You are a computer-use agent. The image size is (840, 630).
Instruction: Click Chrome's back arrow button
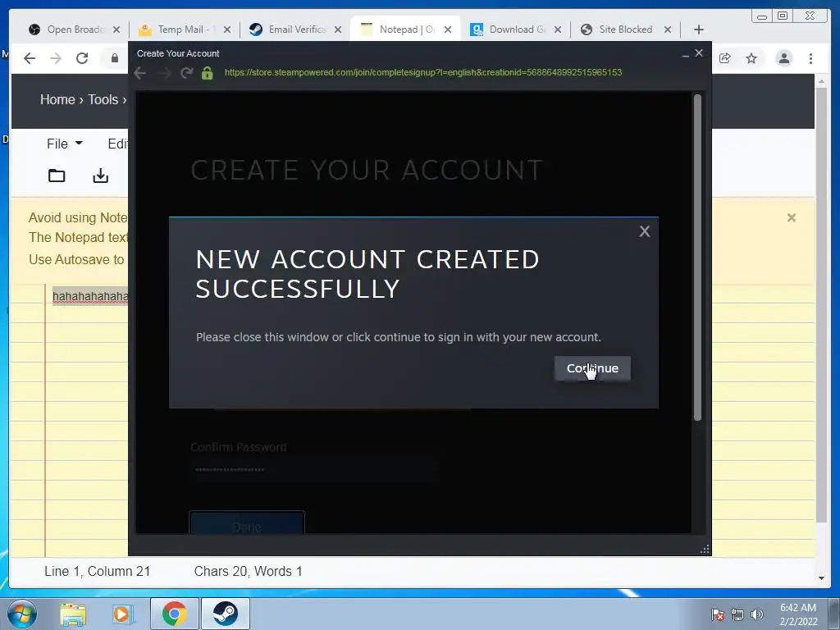click(x=30, y=58)
